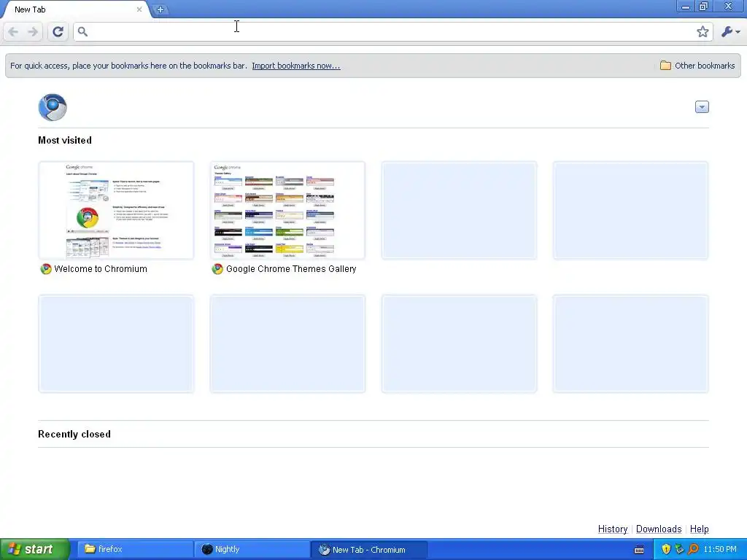Click favicon beside Welcome to Chromium
Image resolution: width=747 pixels, height=560 pixels.
point(46,269)
